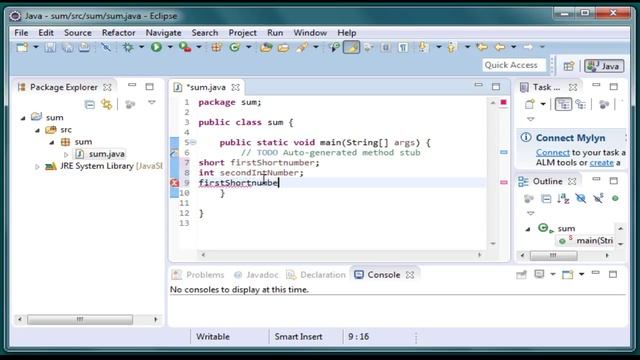Open the External Tools dropdown arrow
Screen dimensions: 640x360
click(199, 47)
